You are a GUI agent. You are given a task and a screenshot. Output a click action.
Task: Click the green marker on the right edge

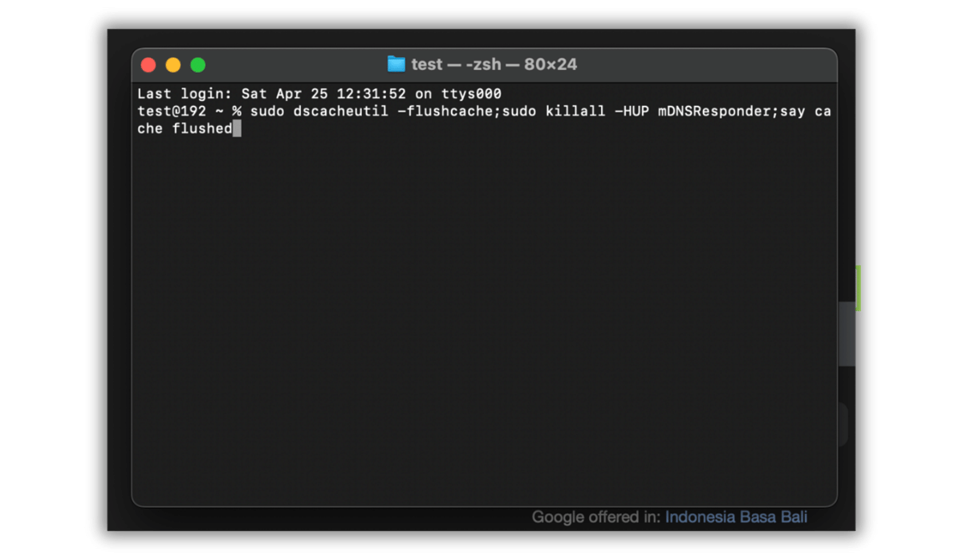857,290
